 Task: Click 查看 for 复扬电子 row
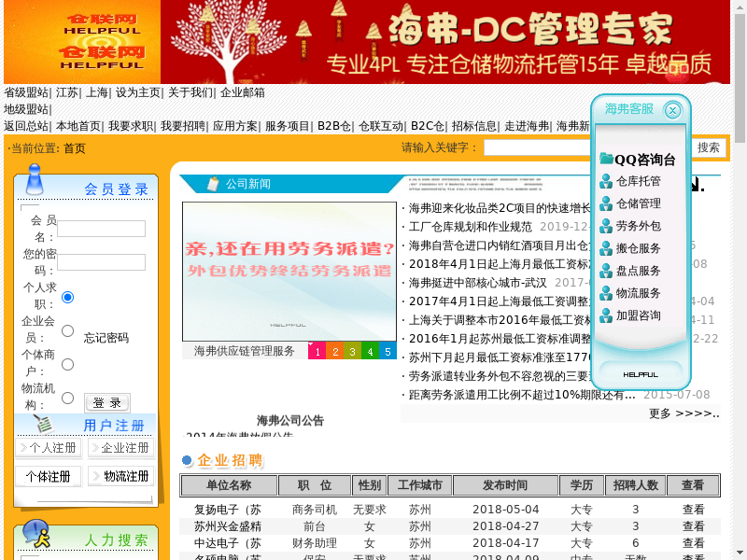(693, 510)
